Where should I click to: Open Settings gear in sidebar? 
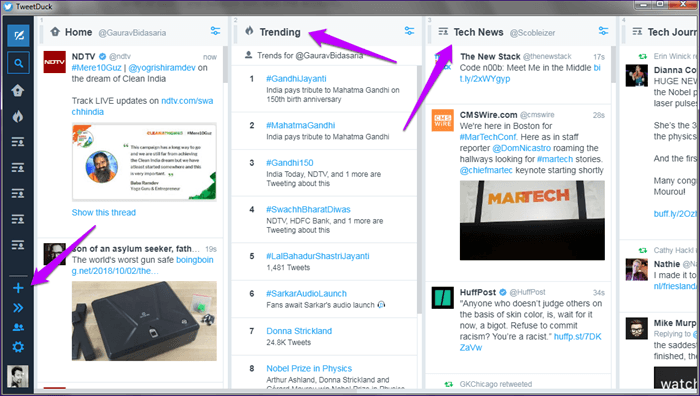(x=18, y=347)
